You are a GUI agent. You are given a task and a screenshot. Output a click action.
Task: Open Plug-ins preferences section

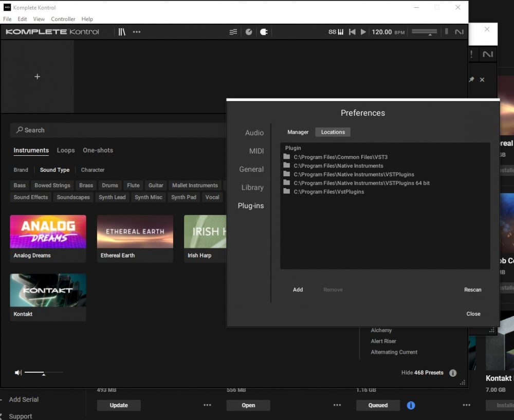[x=251, y=206]
